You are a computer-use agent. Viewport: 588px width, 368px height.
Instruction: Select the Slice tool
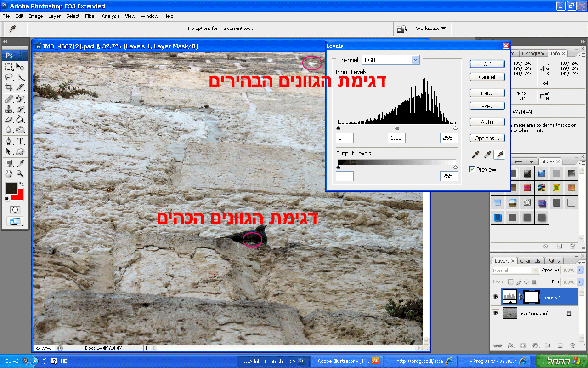[x=20, y=87]
